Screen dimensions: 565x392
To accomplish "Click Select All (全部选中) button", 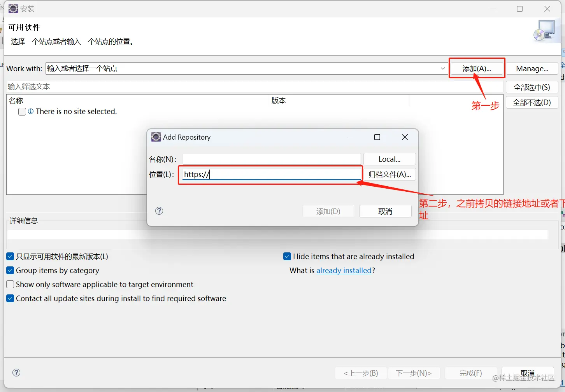I will coord(532,87).
